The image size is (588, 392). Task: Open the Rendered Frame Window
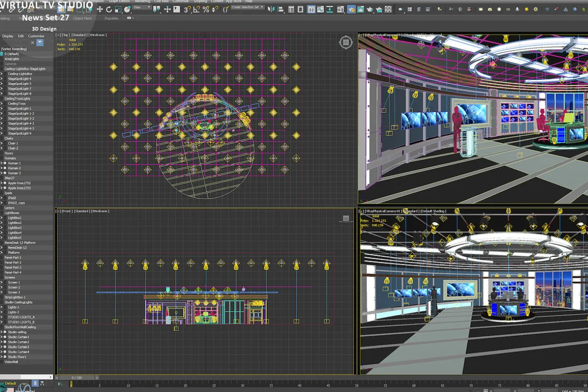pyautogui.click(x=360, y=9)
